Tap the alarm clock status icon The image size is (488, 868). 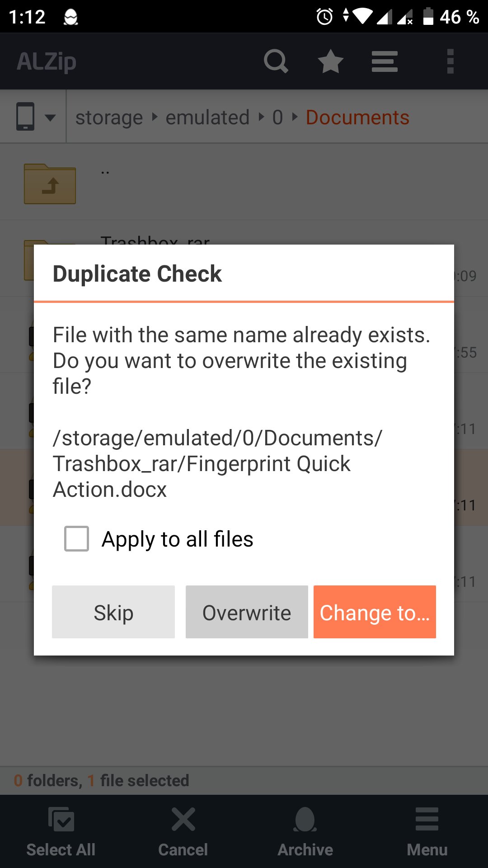[324, 17]
